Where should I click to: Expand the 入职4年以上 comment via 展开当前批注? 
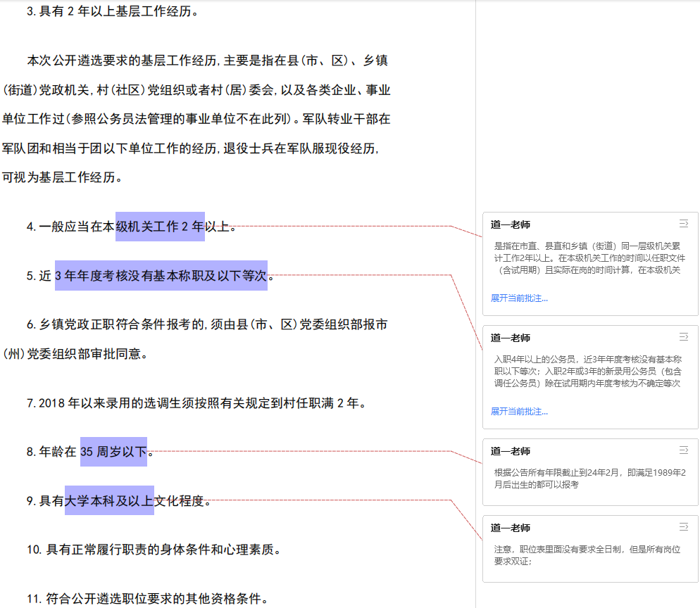(519, 412)
